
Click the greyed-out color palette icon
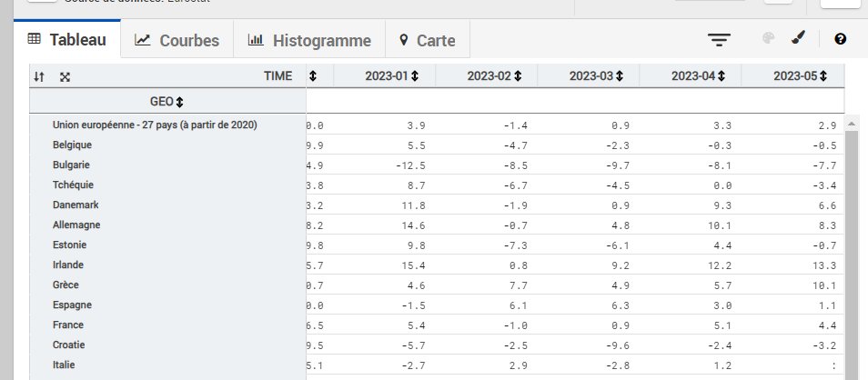pos(767,39)
